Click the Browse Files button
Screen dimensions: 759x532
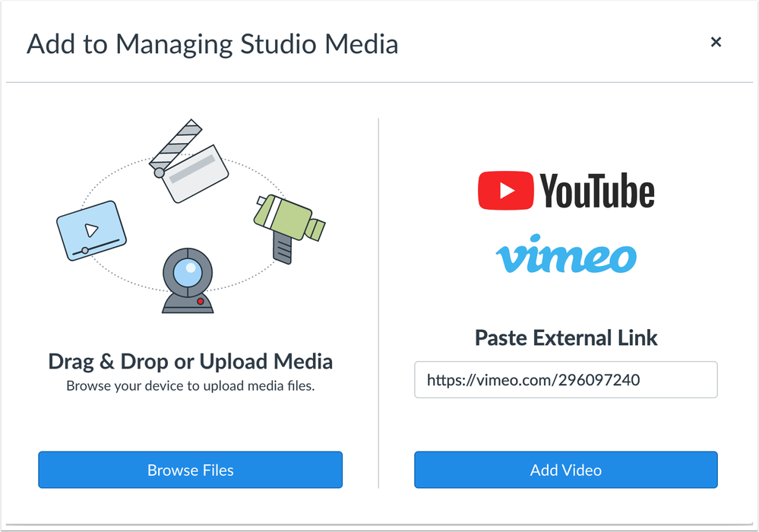[190, 470]
